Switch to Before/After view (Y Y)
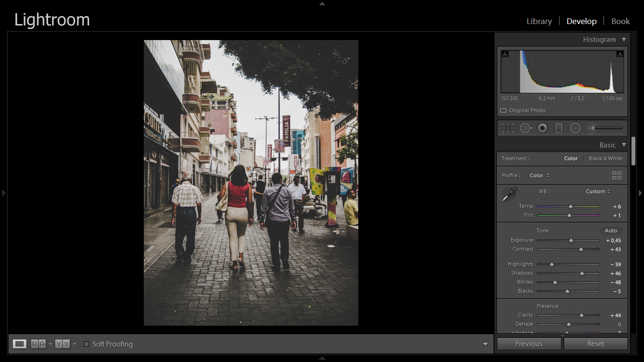Viewport: 644px width, 362px height. pyautogui.click(x=62, y=344)
